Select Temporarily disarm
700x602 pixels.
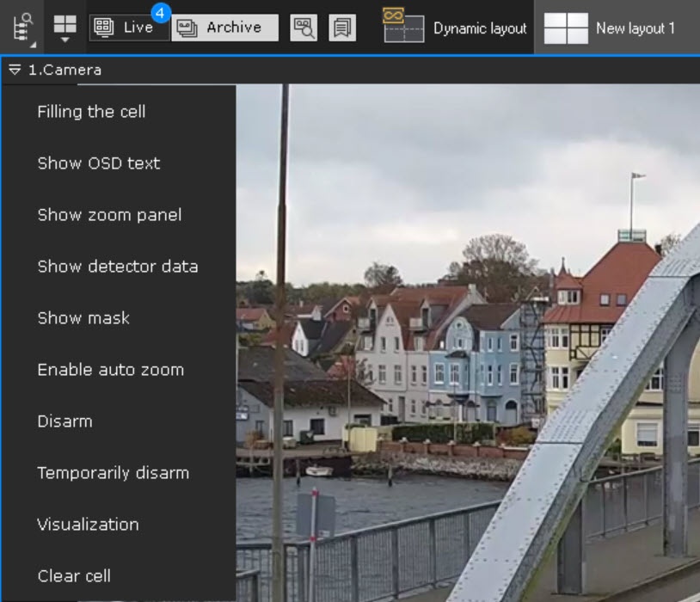pyautogui.click(x=120, y=472)
